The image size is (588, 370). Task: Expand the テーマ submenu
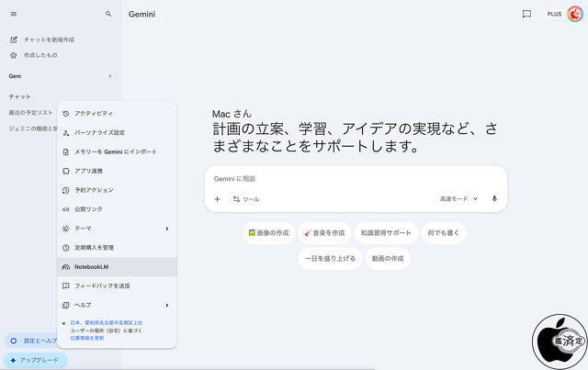[166, 228]
